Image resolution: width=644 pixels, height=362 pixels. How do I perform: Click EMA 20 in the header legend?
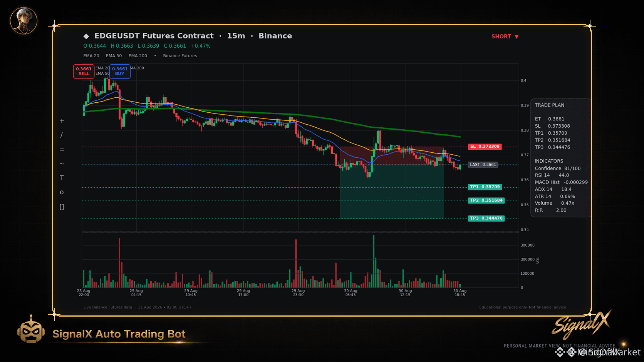tap(91, 56)
